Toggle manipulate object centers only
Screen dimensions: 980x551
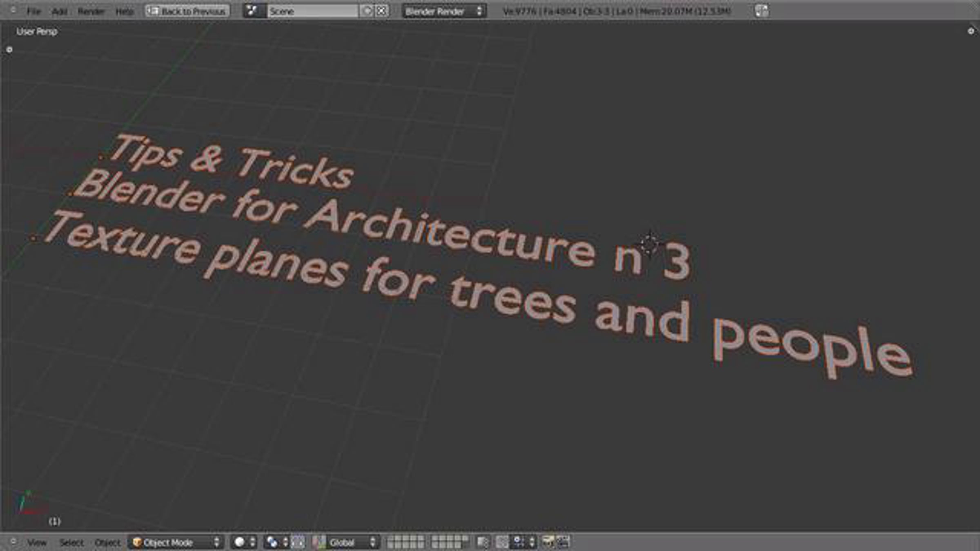tap(298, 542)
